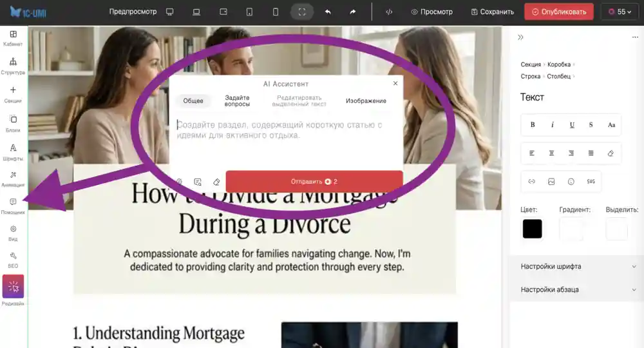Insert emoji using the smiley icon
Screen dimensions: 644x348
[571, 182]
